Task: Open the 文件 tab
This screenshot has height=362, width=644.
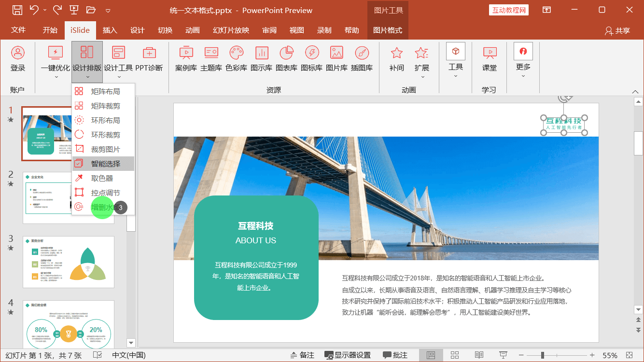Action: 18,30
